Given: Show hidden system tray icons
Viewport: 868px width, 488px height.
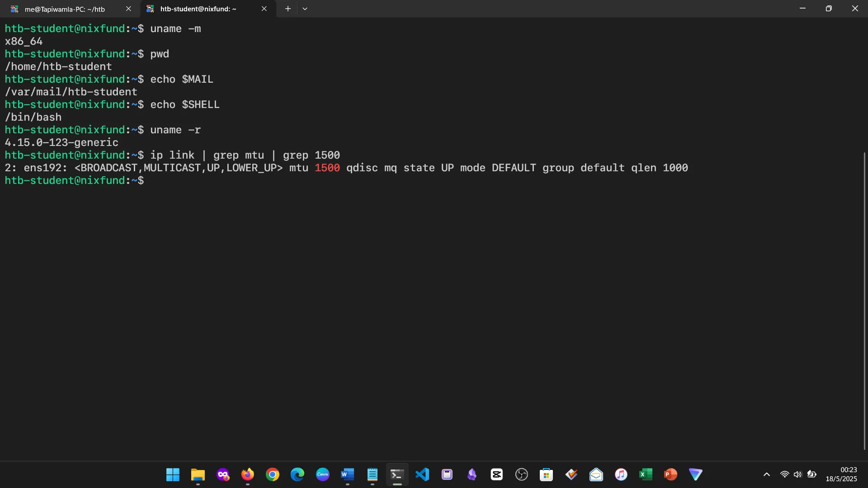Looking at the screenshot, I should coord(767,474).
